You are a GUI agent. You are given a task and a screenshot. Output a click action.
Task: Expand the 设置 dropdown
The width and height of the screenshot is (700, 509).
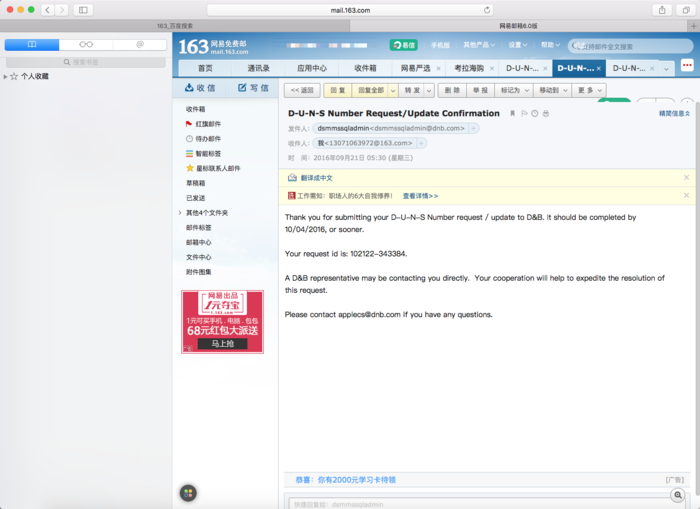click(517, 45)
